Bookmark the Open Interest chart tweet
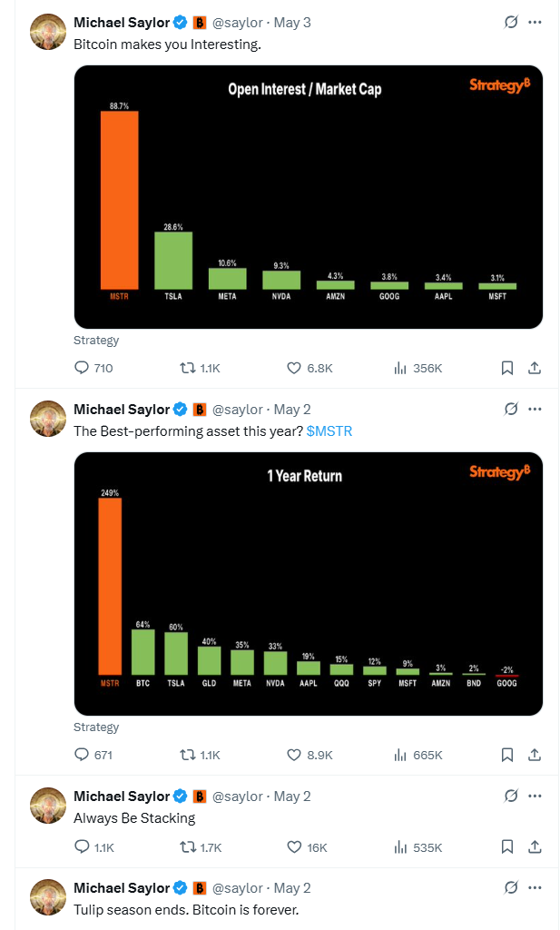 coord(507,368)
